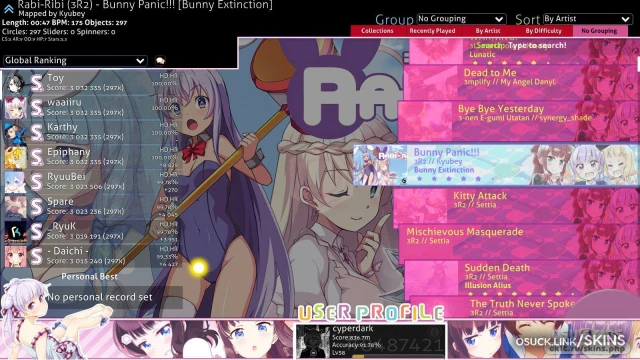Click the No personal record set box

click(100, 297)
